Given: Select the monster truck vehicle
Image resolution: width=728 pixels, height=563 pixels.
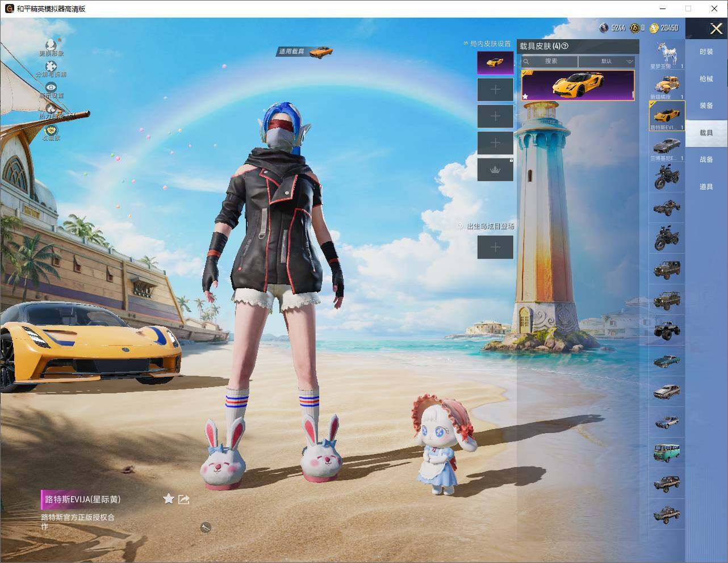Looking at the screenshot, I should point(667,330).
